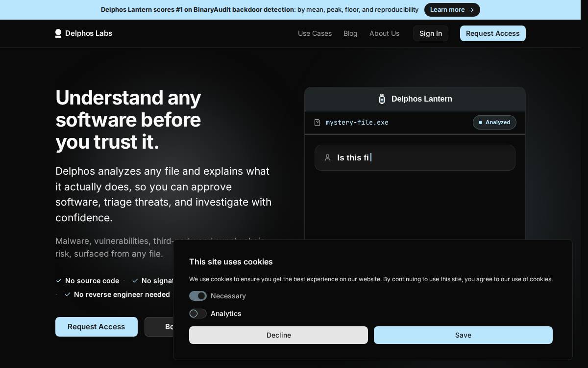Click the 'No reverse engineer needed' text

click(122, 294)
